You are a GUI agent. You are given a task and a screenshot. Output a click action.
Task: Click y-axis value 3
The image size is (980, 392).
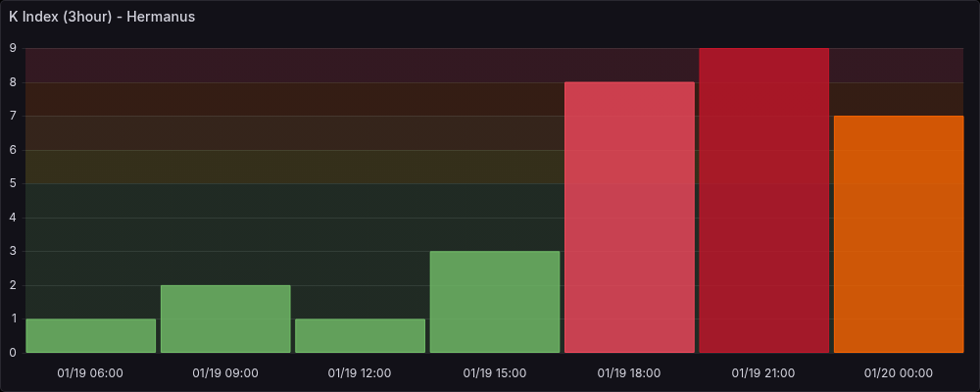click(x=13, y=251)
